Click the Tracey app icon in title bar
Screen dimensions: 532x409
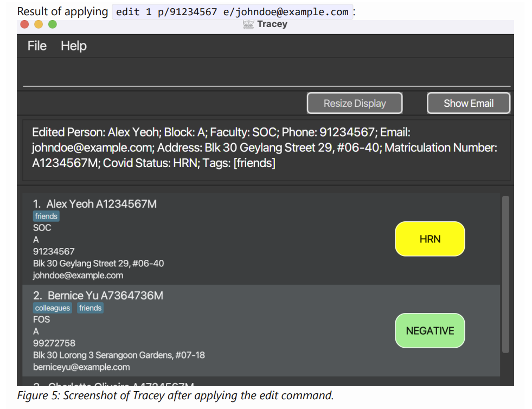tap(248, 24)
